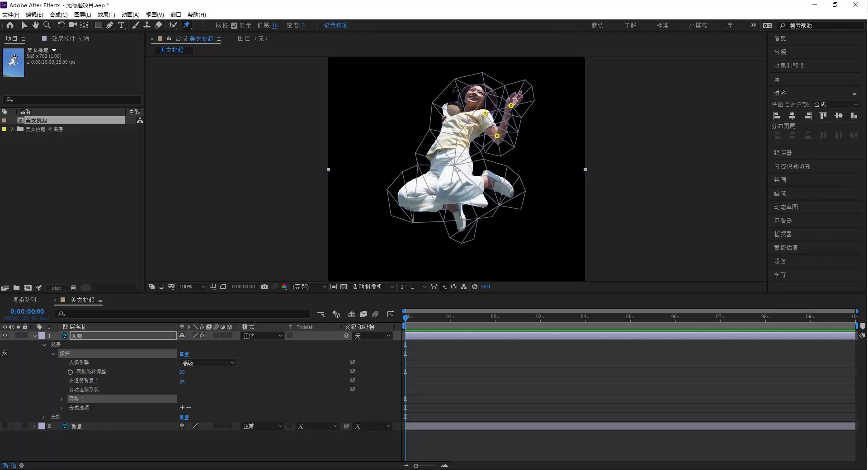Select the Eraser tool
This screenshot has width=868, height=470.
click(158, 25)
